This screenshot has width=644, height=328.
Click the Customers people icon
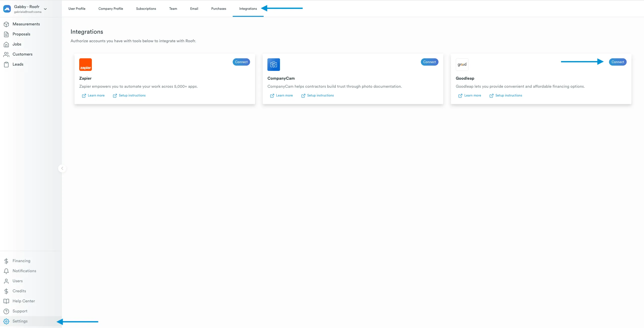point(6,54)
